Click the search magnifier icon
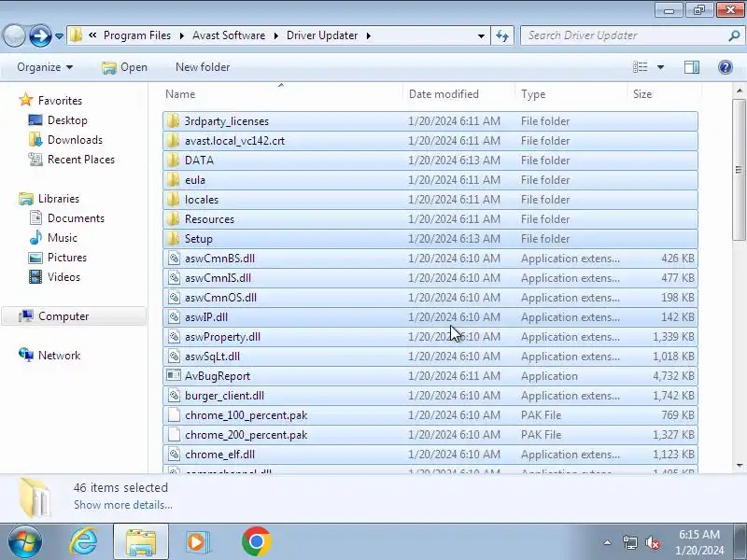This screenshot has height=560, width=747. pyautogui.click(x=734, y=35)
